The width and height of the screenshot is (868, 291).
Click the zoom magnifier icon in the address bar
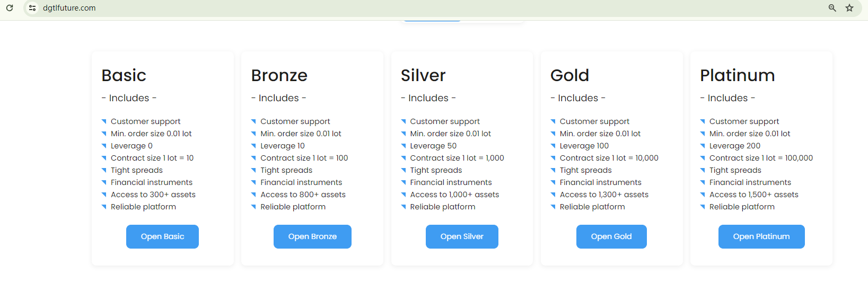[x=832, y=8]
